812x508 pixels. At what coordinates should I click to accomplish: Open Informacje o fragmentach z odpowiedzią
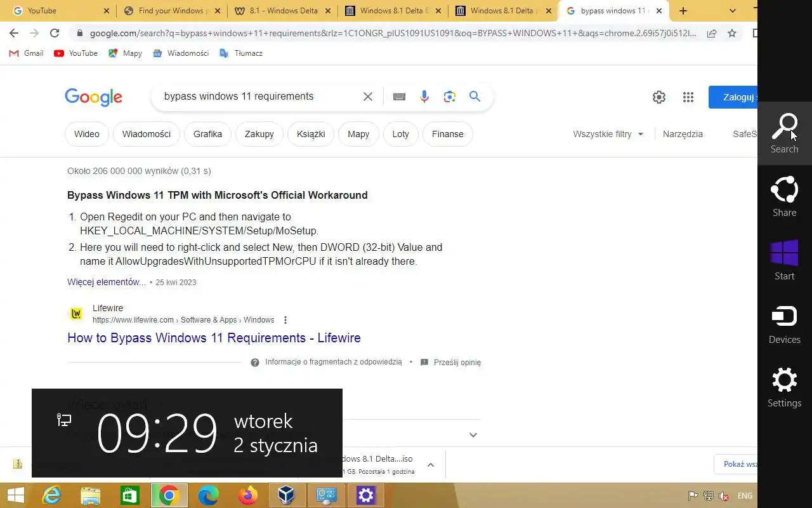click(326, 362)
